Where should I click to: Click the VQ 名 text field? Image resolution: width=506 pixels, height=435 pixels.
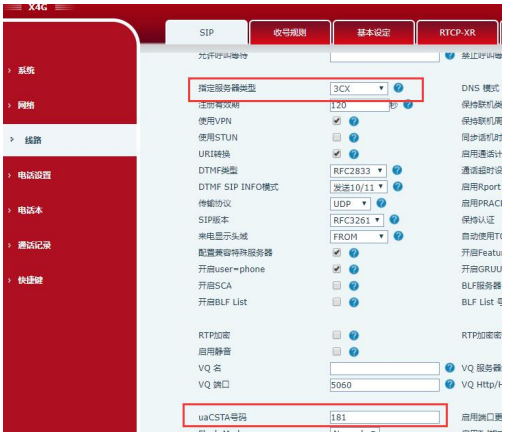[x=385, y=368]
